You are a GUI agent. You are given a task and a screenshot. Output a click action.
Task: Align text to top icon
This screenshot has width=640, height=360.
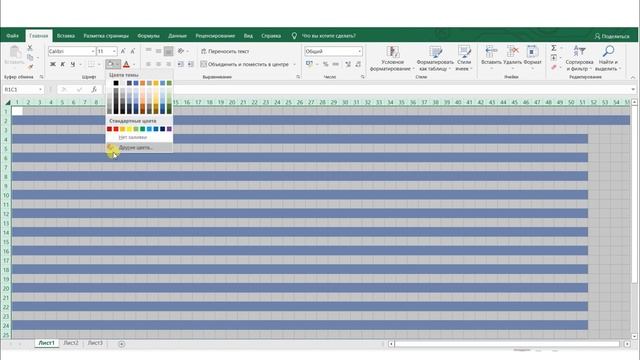tap(148, 51)
